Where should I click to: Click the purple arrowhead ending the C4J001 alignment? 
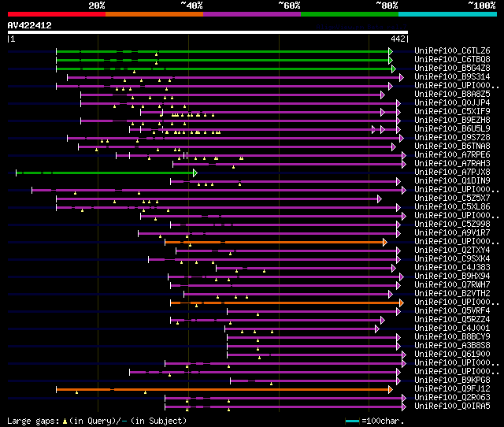tap(377, 329)
